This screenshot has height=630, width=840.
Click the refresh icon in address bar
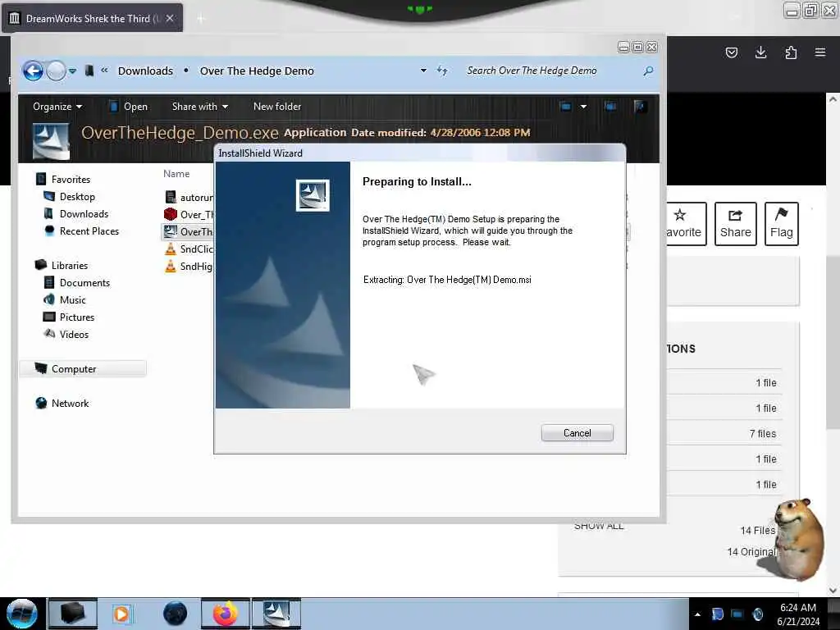point(442,71)
